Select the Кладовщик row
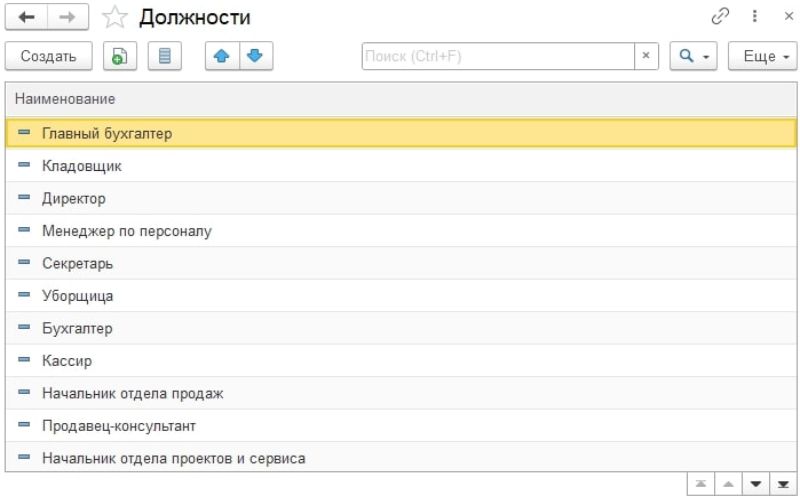Image resolution: width=800 pixels, height=500 pixels. pos(401,166)
